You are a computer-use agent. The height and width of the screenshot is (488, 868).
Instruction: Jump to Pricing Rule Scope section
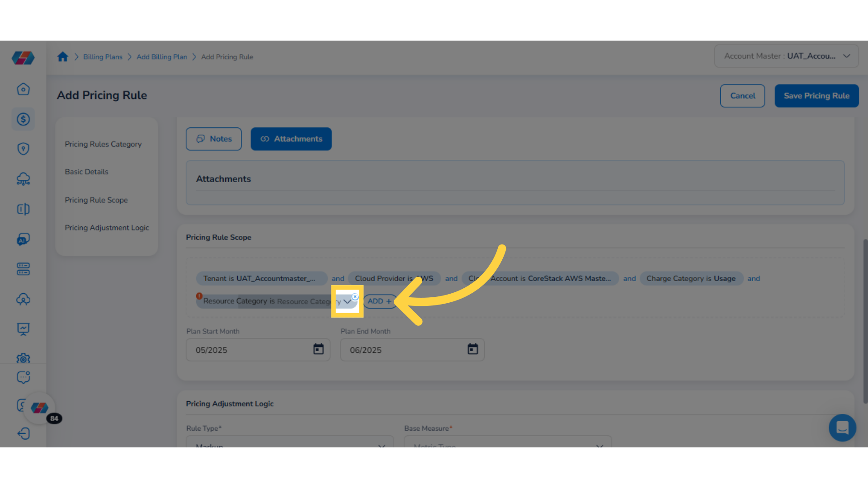[96, 200]
